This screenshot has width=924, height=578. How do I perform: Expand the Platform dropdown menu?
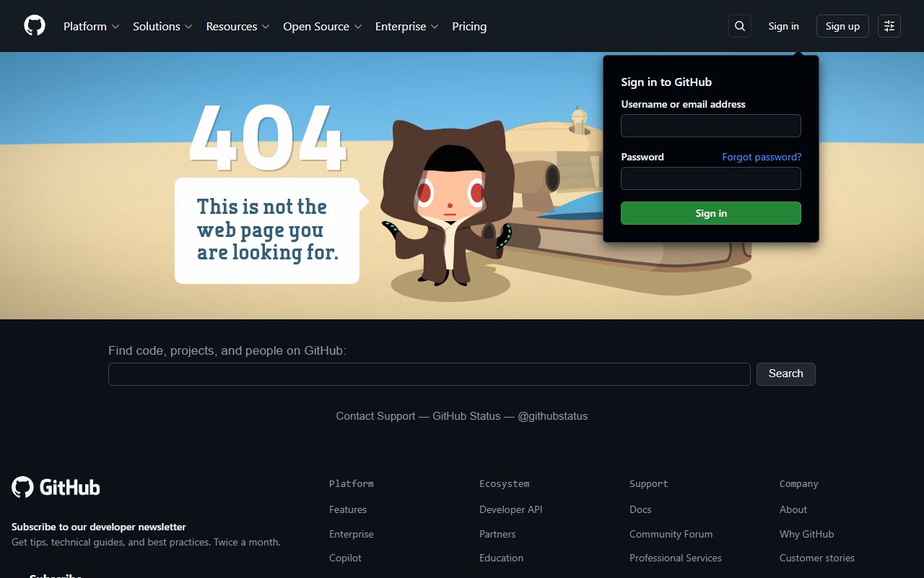click(91, 26)
